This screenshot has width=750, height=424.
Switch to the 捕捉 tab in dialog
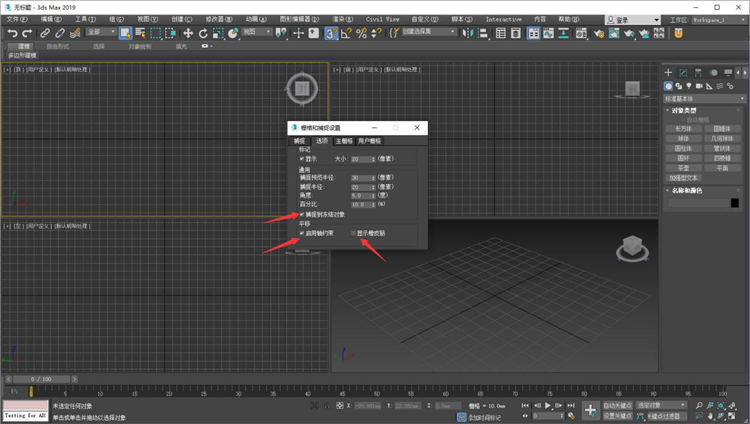coord(299,141)
